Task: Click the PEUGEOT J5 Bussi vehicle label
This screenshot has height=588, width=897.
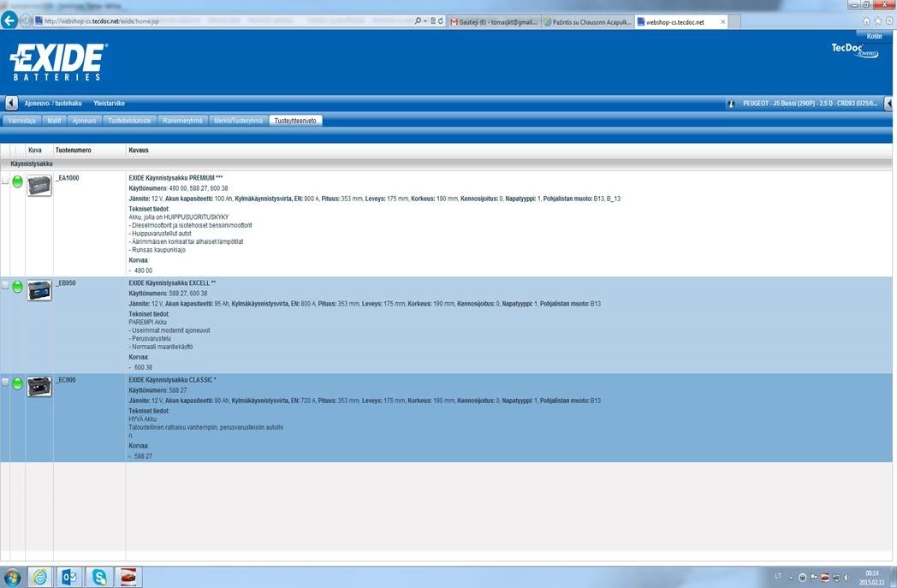Action: pyautogui.click(x=810, y=104)
